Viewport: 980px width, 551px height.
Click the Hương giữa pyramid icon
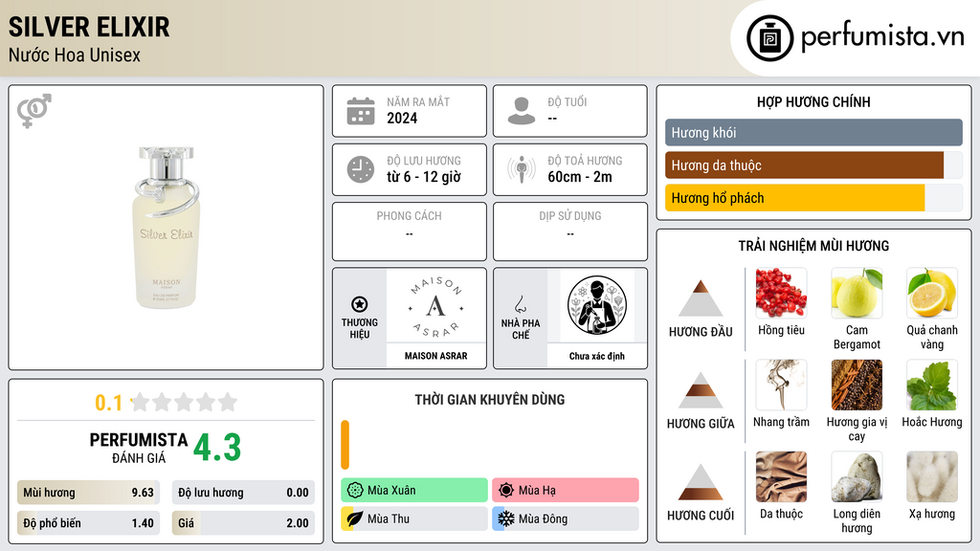tap(701, 390)
